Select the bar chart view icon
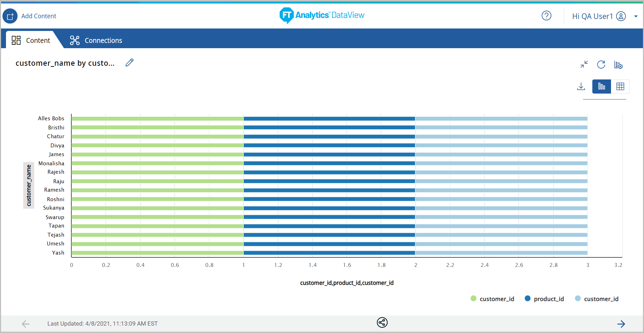 tap(601, 86)
